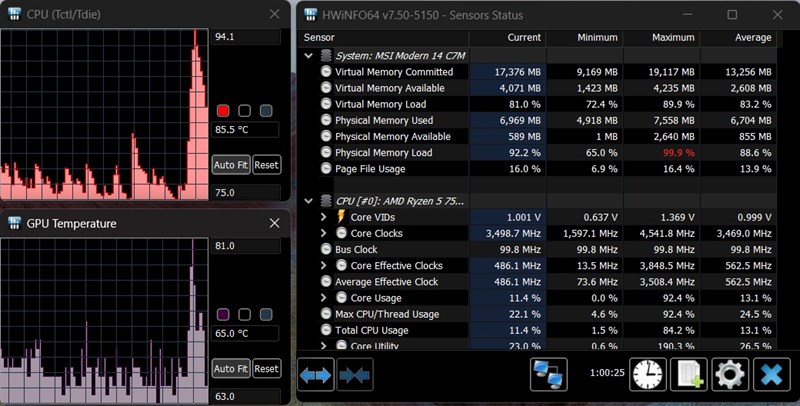
Task: Click the collapse columns arrows button
Action: pyautogui.click(x=355, y=375)
